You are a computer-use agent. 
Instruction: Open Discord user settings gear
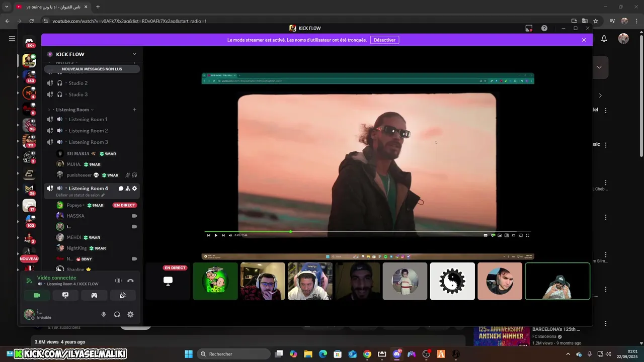(130, 314)
